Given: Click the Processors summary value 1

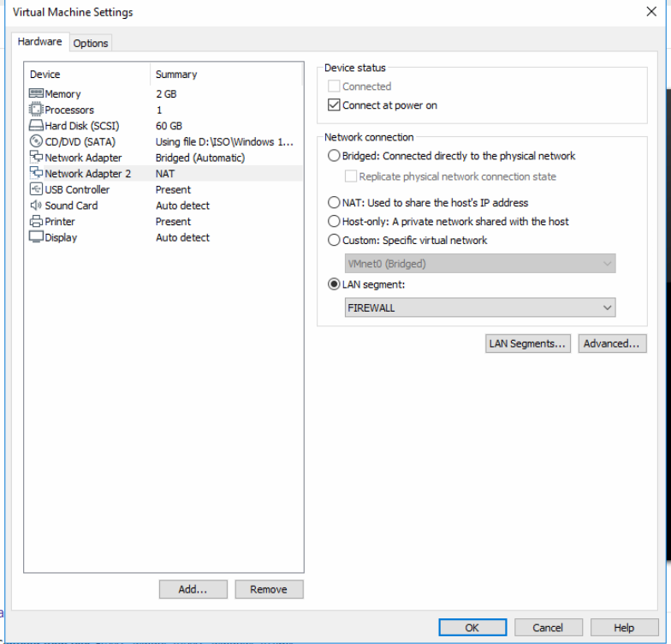Looking at the screenshot, I should click(x=159, y=110).
